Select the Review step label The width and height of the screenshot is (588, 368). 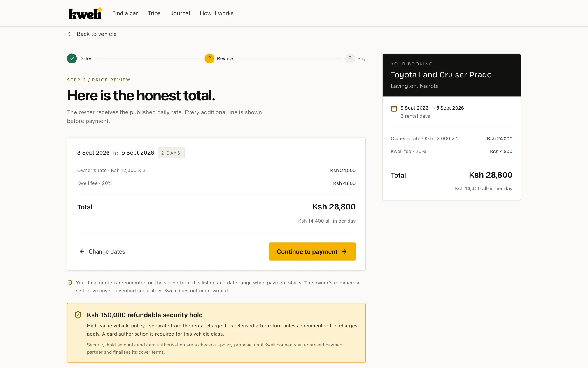coord(225,58)
